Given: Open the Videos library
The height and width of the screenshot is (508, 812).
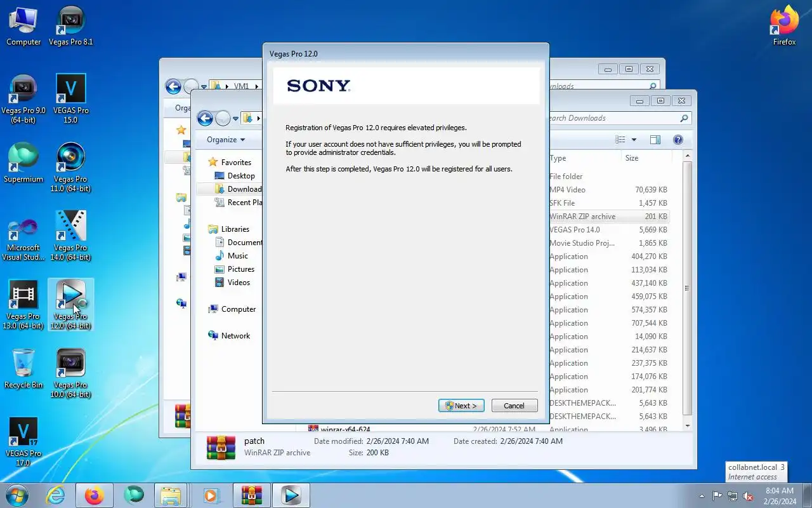Looking at the screenshot, I should click(x=232, y=283).
